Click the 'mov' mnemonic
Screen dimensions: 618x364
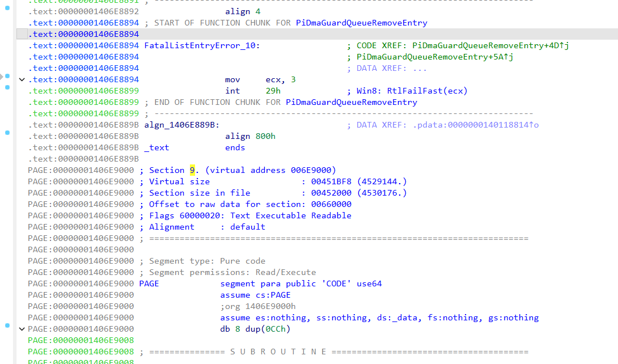(232, 79)
